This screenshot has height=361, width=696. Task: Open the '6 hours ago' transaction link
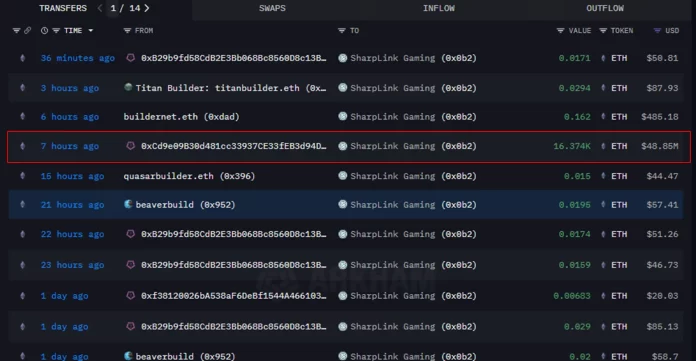coord(70,117)
